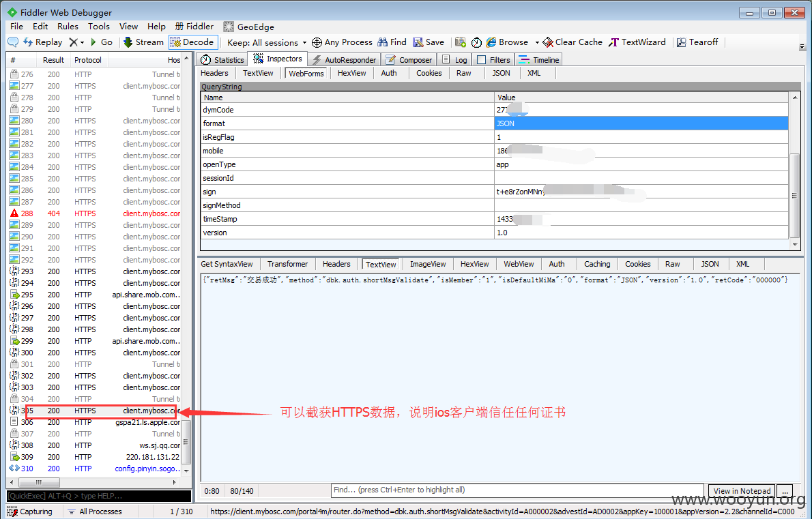Switch to the Statistics tab
Viewport: 812px width, 519px height.
(x=222, y=60)
